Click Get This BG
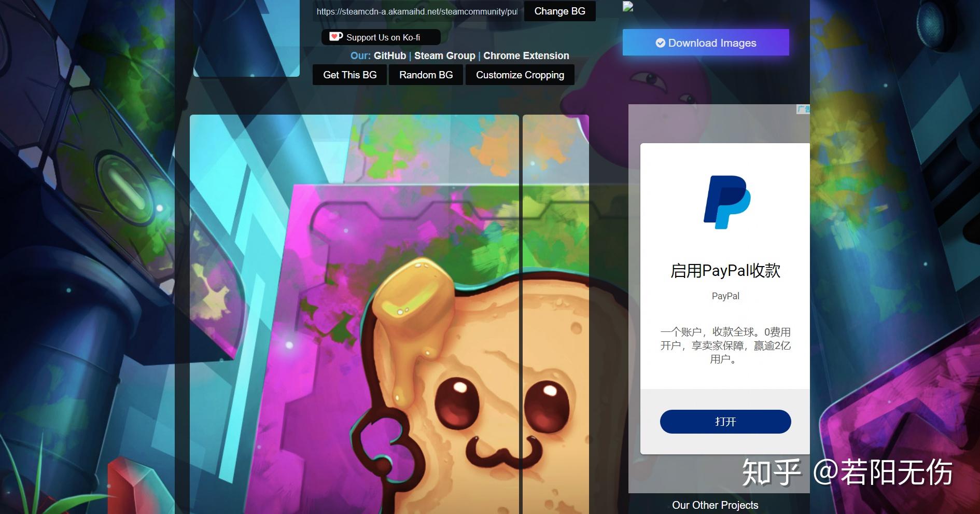Screen dimensions: 980x514 click(x=350, y=75)
